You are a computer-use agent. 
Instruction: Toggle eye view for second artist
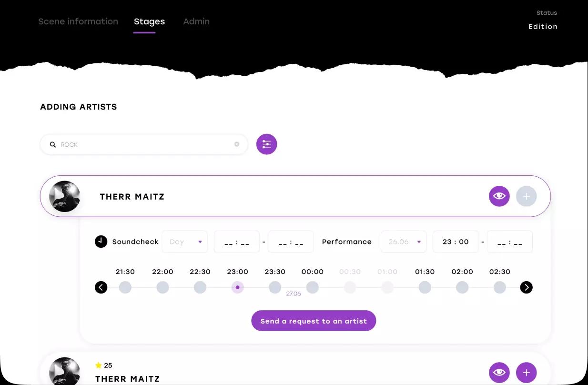pos(499,373)
